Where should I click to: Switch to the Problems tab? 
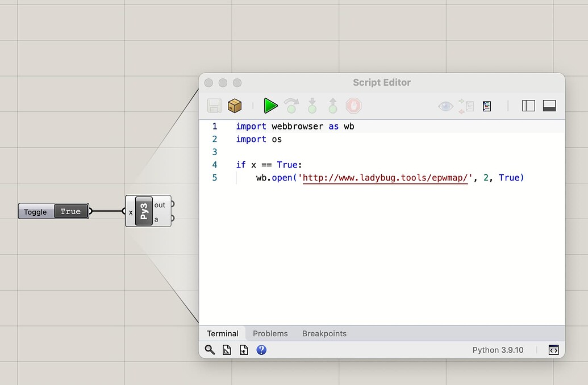pyautogui.click(x=270, y=333)
